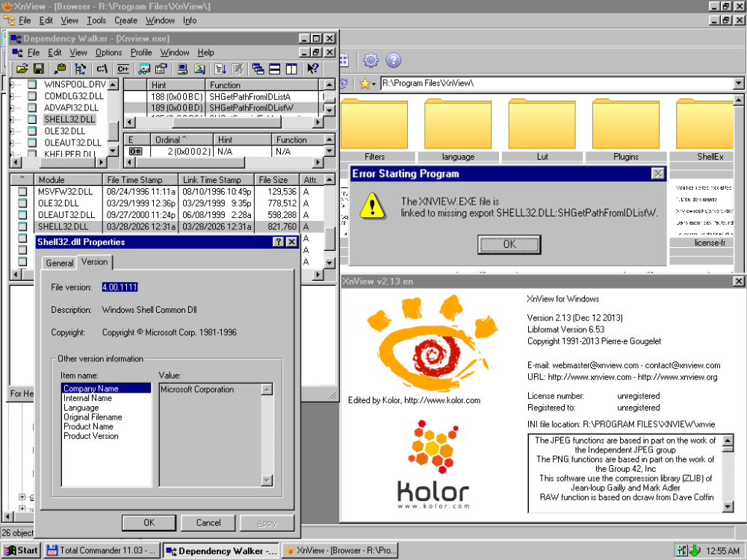Click Cancel in Shell32.dll Properties dialog

point(208,523)
